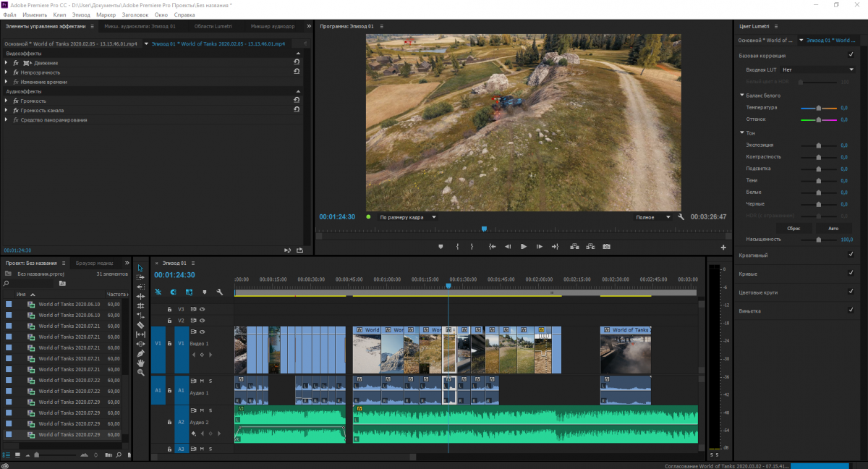Disable the Виньетка checkbox

pyautogui.click(x=851, y=310)
